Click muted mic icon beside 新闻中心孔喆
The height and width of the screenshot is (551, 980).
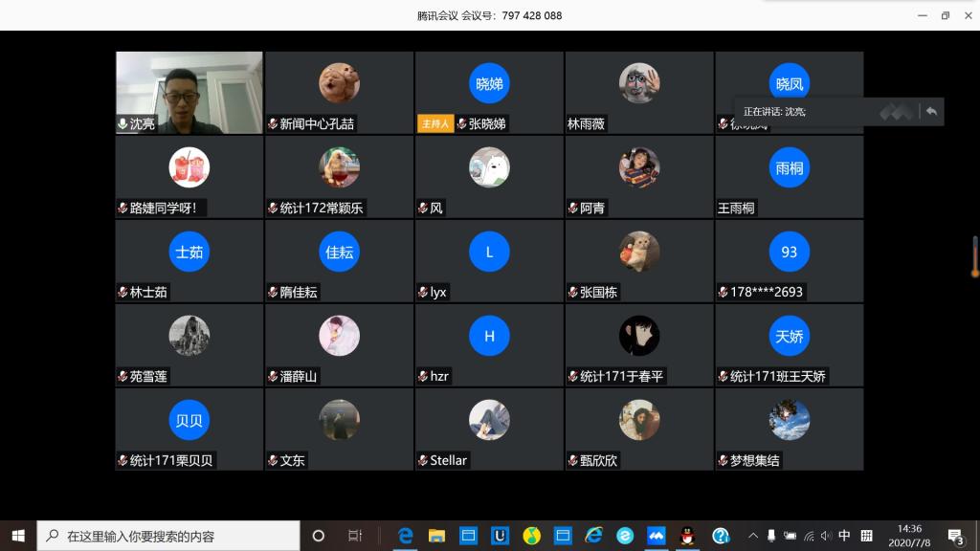click(273, 124)
